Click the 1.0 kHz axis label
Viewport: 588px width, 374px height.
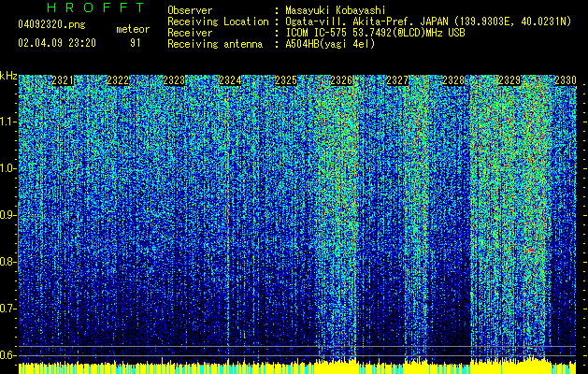(x=8, y=168)
